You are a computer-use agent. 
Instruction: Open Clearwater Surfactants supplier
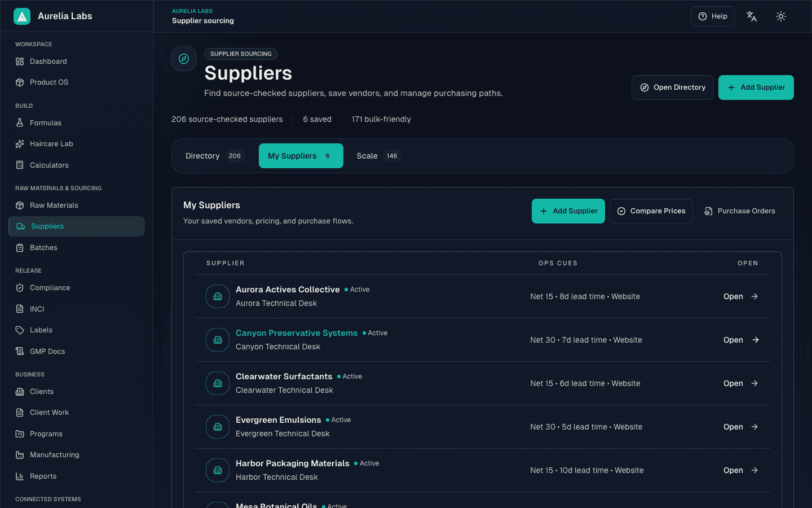pyautogui.click(x=741, y=383)
